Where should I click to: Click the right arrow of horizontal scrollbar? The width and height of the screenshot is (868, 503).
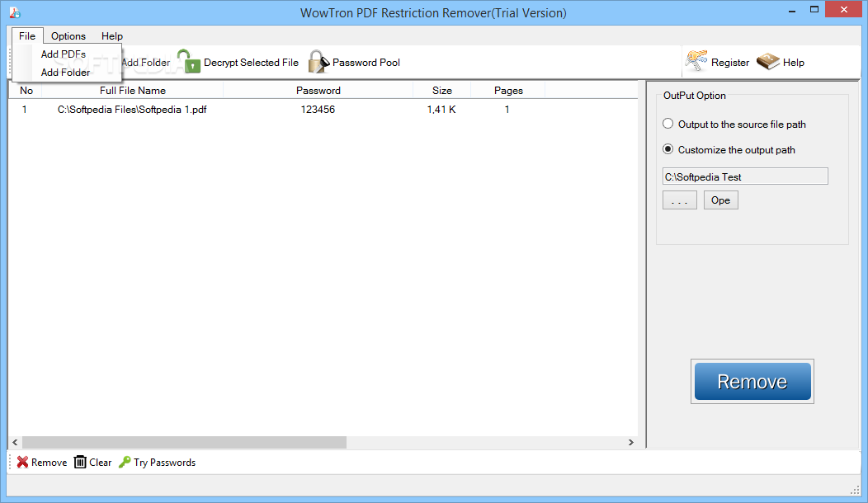(631, 442)
